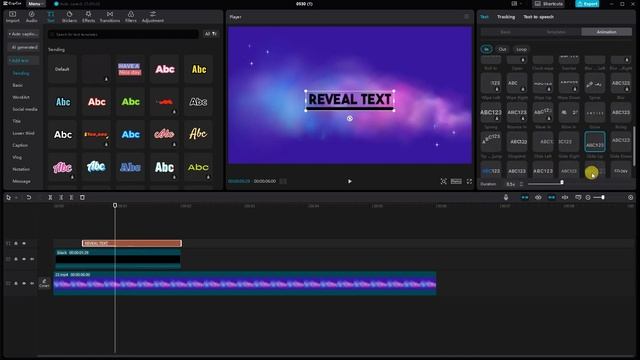Screen dimensions: 640x360
Task: Open the Transitions tab
Action: [110, 17]
